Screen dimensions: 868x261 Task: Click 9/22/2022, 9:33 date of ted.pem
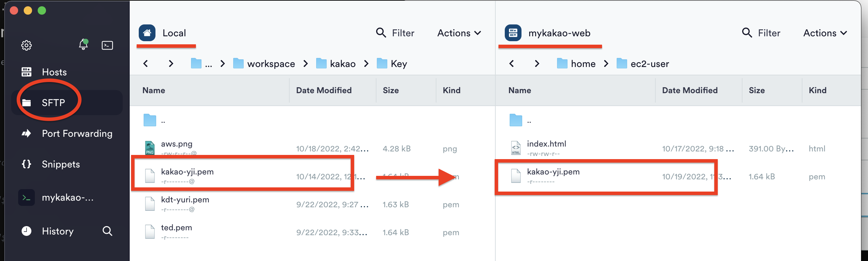(x=332, y=232)
